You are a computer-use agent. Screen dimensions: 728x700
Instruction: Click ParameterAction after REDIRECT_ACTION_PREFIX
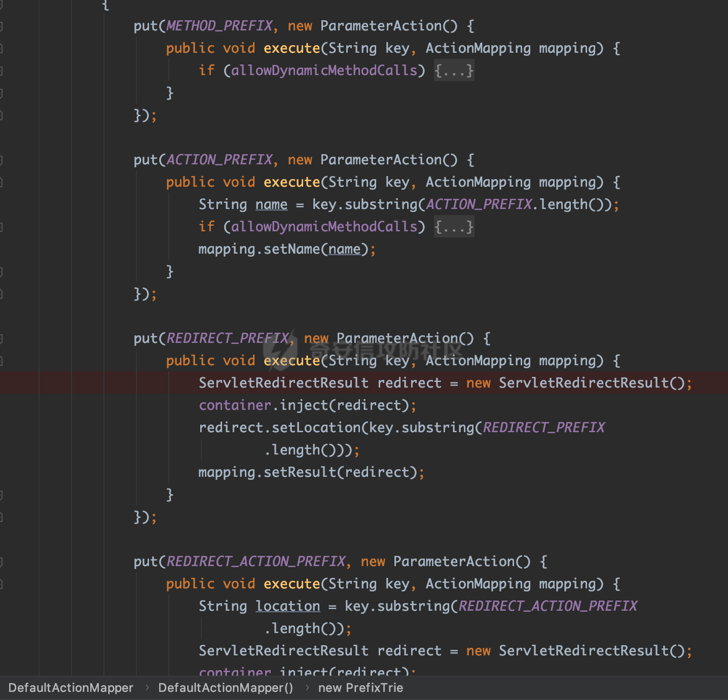[x=454, y=562]
